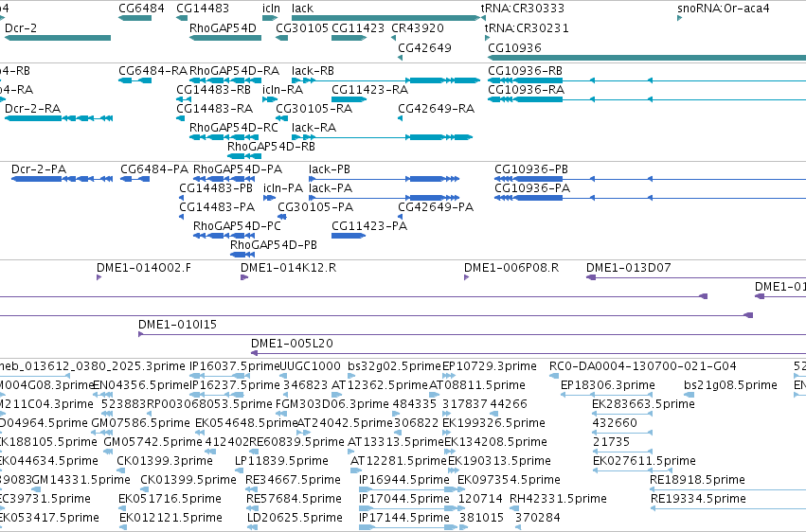Viewport: 806px width, 532px height.
Task: Click the CG11423-PA protein label
Action: point(369,226)
